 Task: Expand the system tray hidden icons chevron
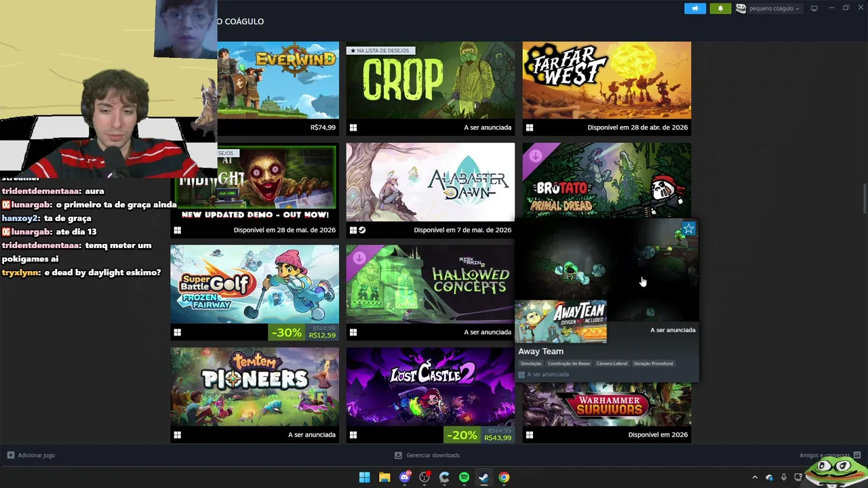pyautogui.click(x=755, y=478)
